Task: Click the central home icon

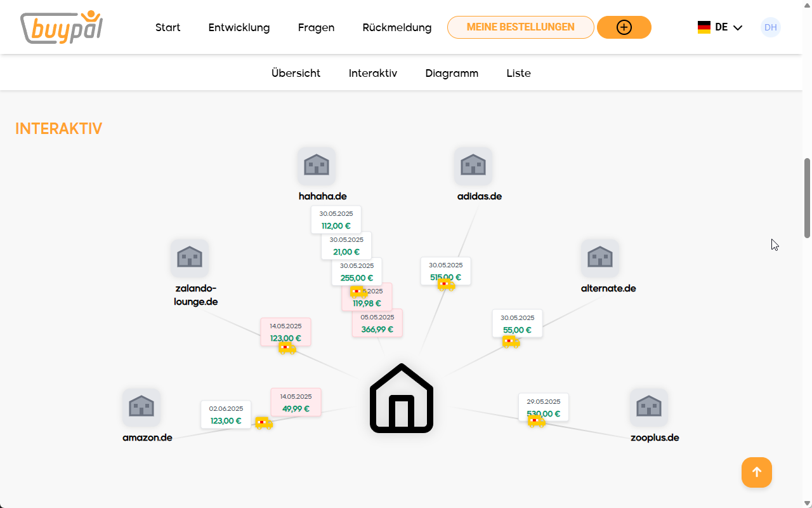Action: coord(402,398)
